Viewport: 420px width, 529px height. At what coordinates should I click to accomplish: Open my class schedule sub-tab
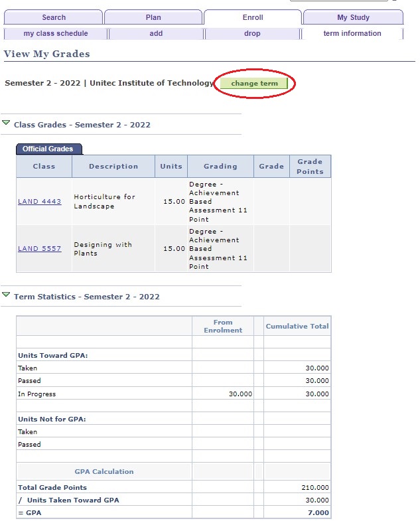pos(56,33)
